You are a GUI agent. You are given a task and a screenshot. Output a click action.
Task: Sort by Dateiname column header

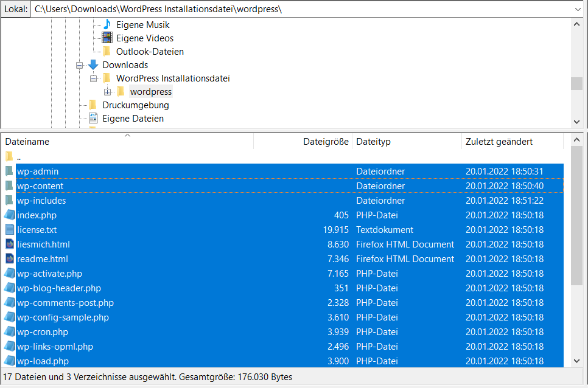tap(127, 142)
